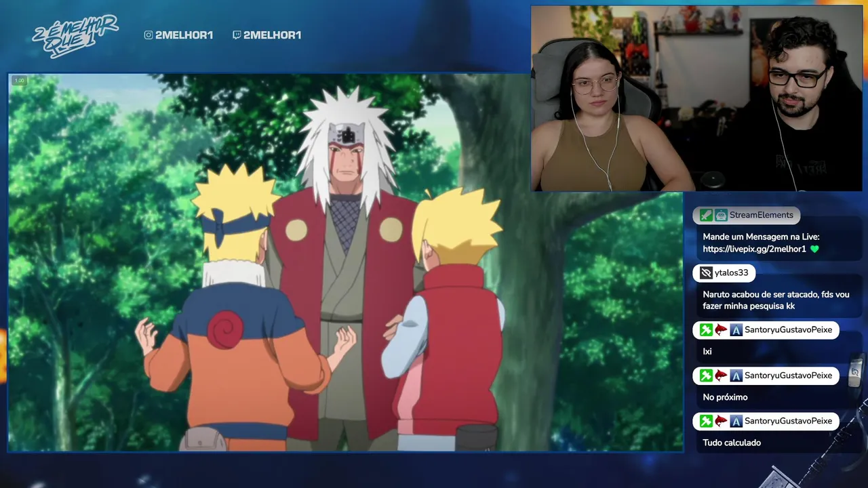The image size is (868, 488).
Task: Click the red fish badge above 'Tudo calculado'
Action: [721, 421]
